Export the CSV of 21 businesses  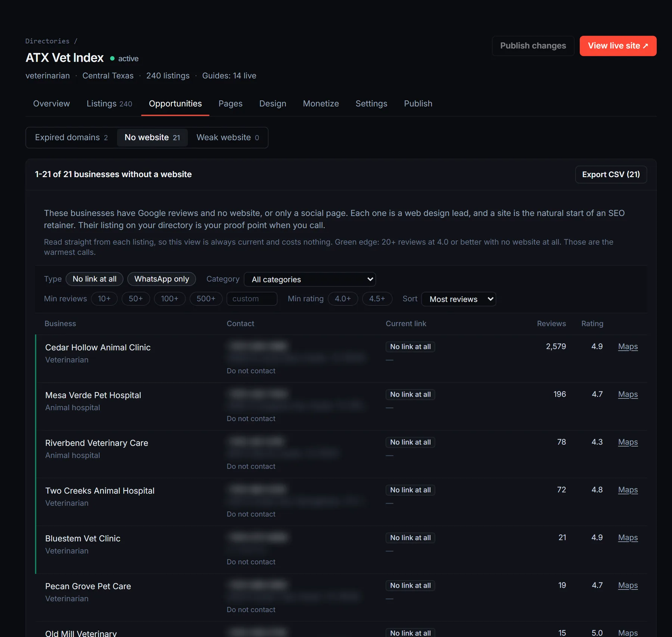pos(611,174)
